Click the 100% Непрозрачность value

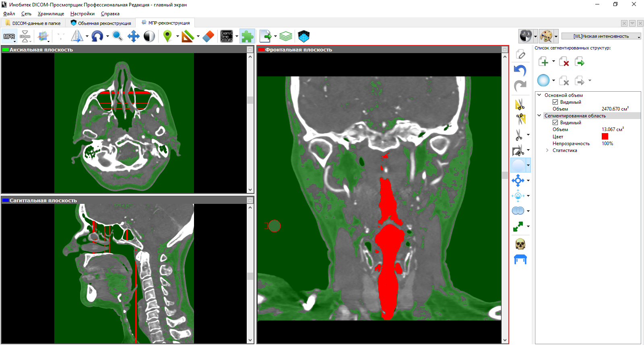point(607,144)
